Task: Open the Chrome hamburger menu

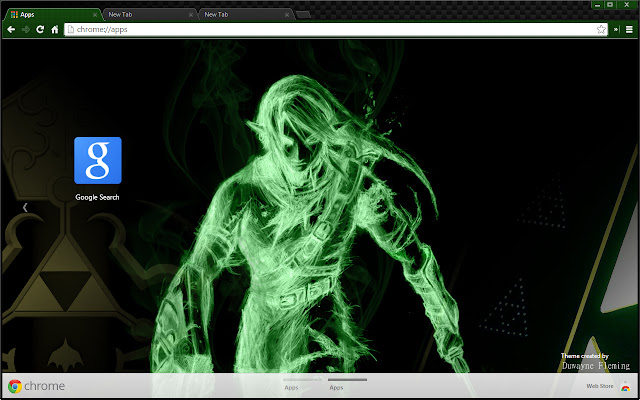Action: (x=629, y=30)
